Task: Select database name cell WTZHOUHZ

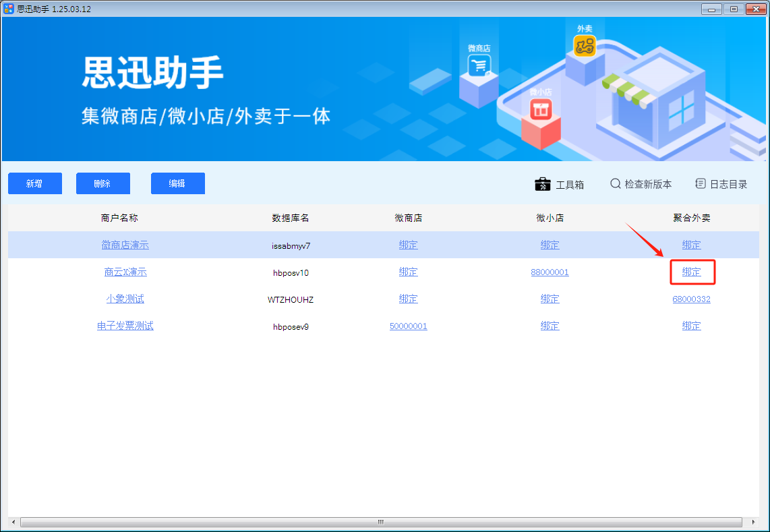Action: [x=290, y=299]
